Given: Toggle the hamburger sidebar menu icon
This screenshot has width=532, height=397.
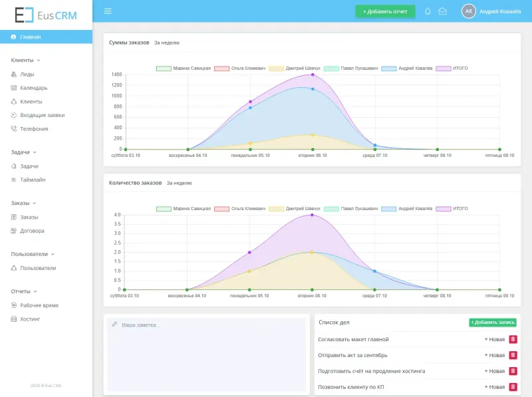Looking at the screenshot, I should (108, 11).
